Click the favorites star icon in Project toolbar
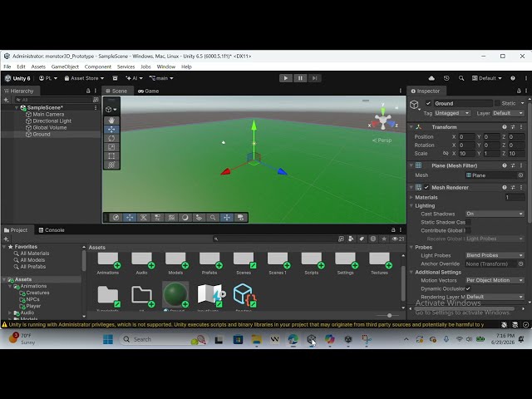 (x=384, y=239)
